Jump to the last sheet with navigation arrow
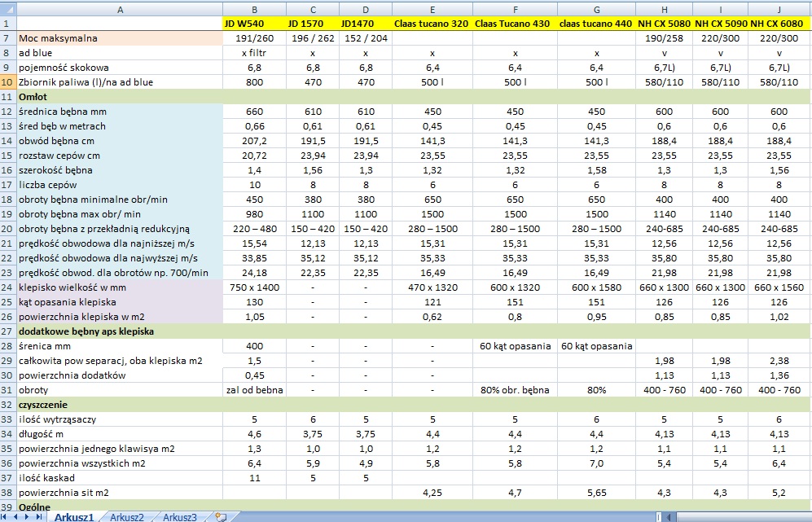The image size is (812, 522). (x=39, y=517)
